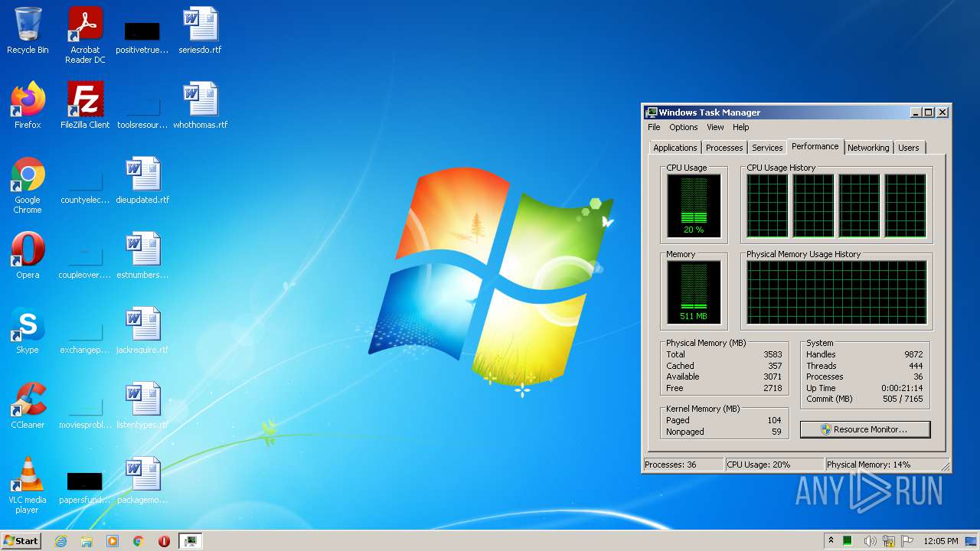Image resolution: width=980 pixels, height=551 pixels.
Task: Open Opera from the taskbar
Action: 164,541
